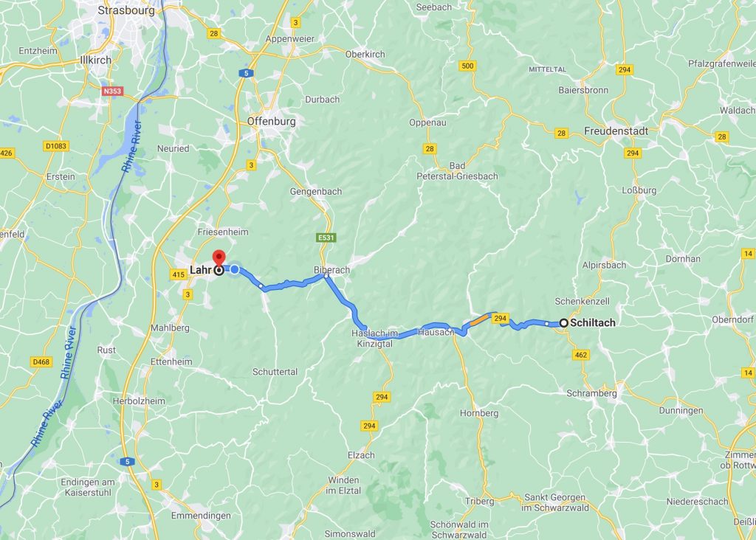The width and height of the screenshot is (756, 540).
Task: Click the blue 5 autobahn shield near Appenweier
Action: tap(246, 73)
